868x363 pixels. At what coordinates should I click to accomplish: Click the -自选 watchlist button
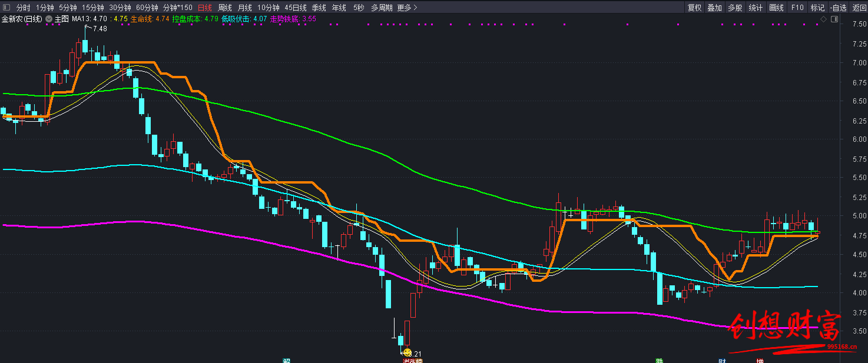pyautogui.click(x=839, y=8)
